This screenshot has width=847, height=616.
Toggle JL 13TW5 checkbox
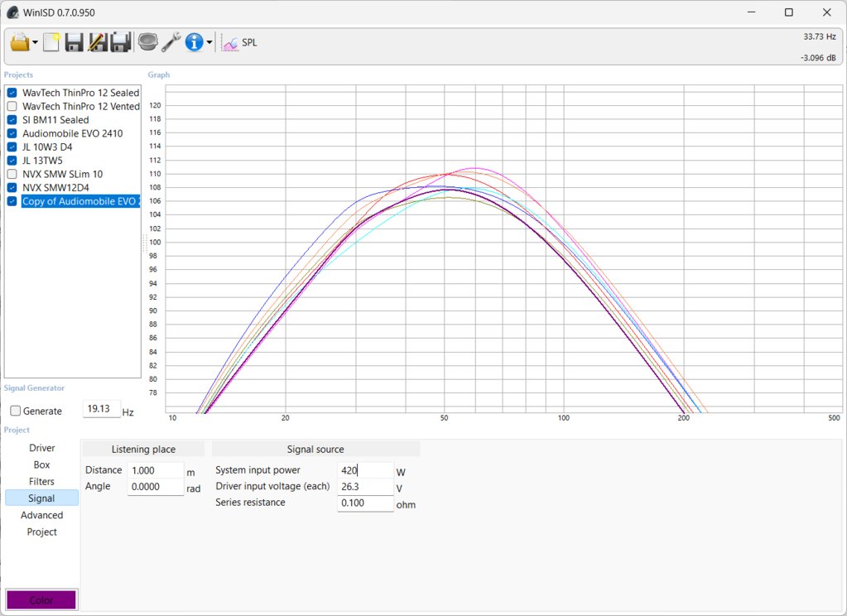click(12, 161)
